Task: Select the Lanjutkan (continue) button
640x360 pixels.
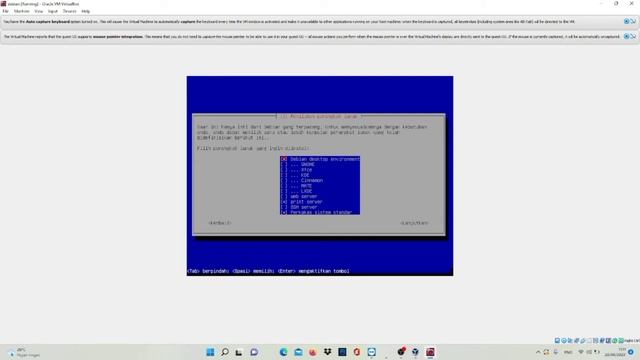Action: click(414, 223)
